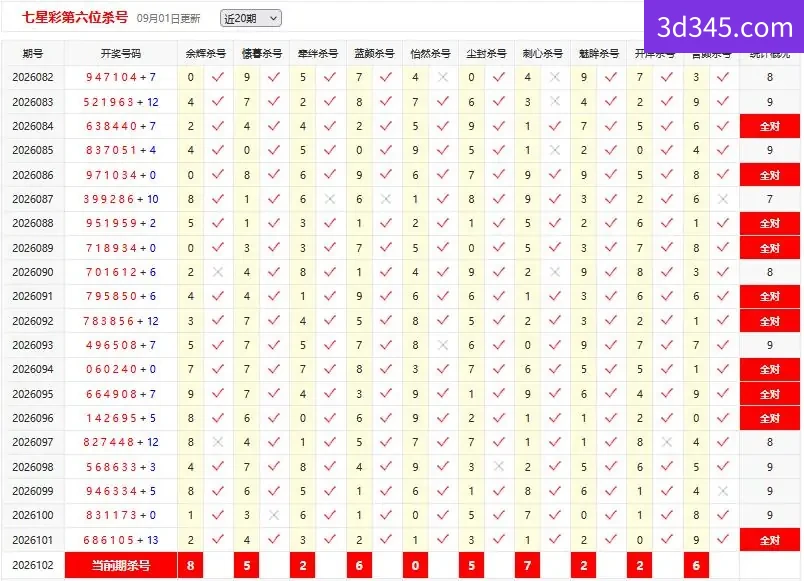Click gray X under 尘封杀号 in row 2026098
The width and height of the screenshot is (804, 581).
(x=498, y=466)
